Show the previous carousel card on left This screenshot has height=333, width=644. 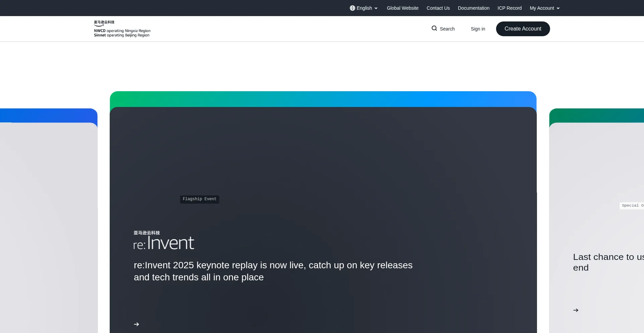click(x=49, y=221)
